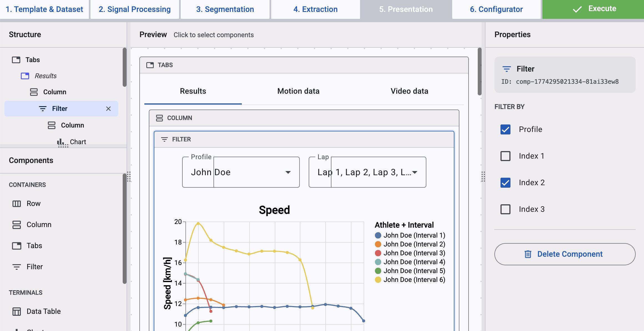Remove Filter node with its X icon
Viewport: 644px width, 331px height.
coord(108,109)
